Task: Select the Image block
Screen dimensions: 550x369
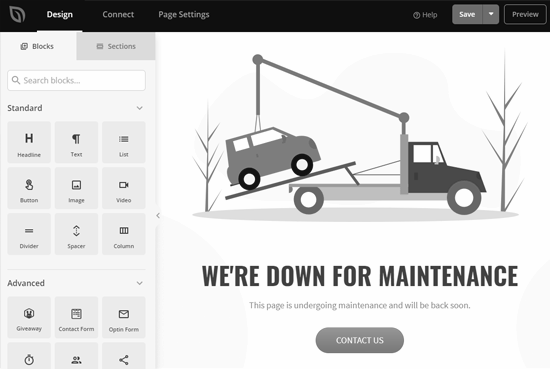Action: coord(76,188)
